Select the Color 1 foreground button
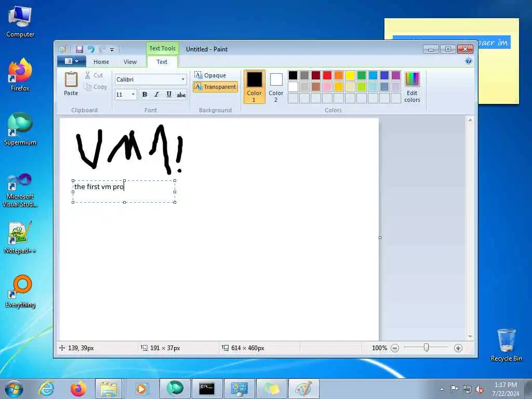 pos(254,87)
